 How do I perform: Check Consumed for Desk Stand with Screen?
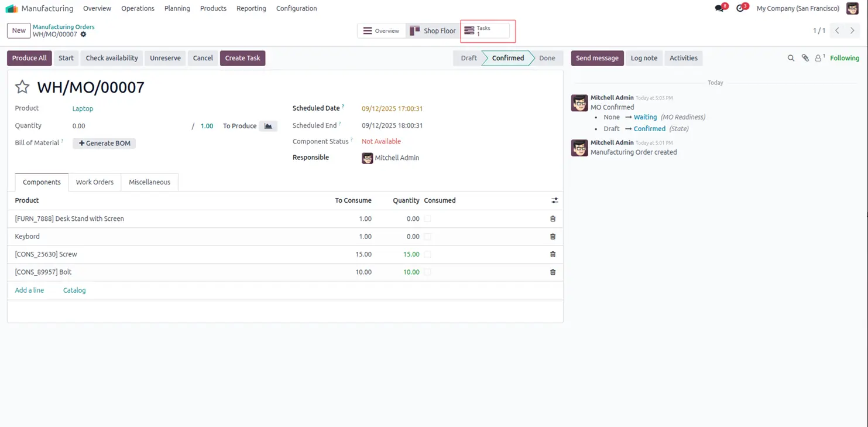click(x=427, y=219)
